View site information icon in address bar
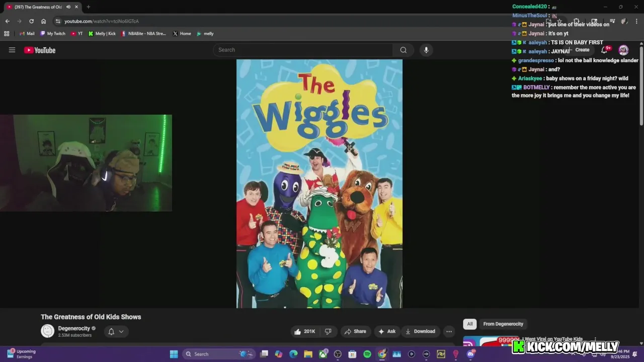The height and width of the screenshot is (362, 644). [58, 21]
